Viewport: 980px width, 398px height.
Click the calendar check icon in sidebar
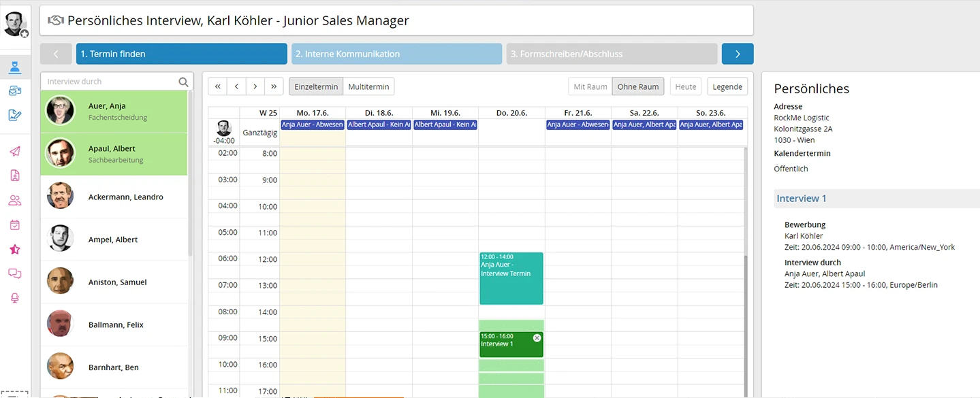click(x=15, y=225)
